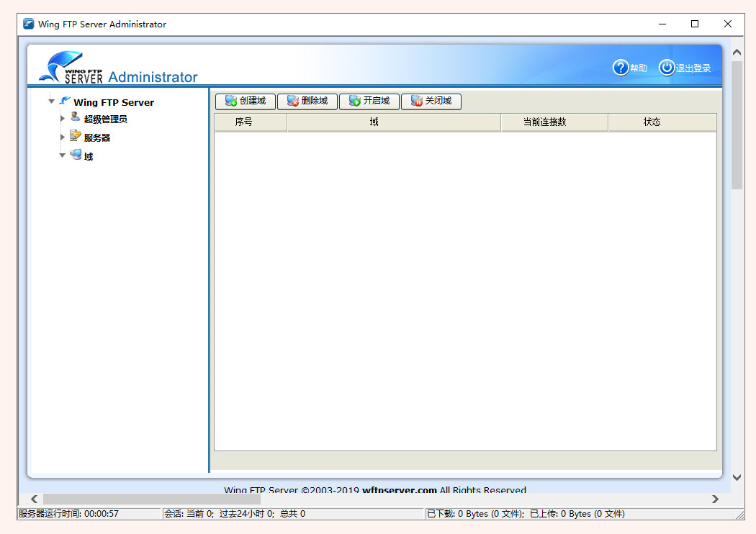The image size is (756, 534).
Task: Click the vertical scrollbar down arrow
Action: [737, 476]
